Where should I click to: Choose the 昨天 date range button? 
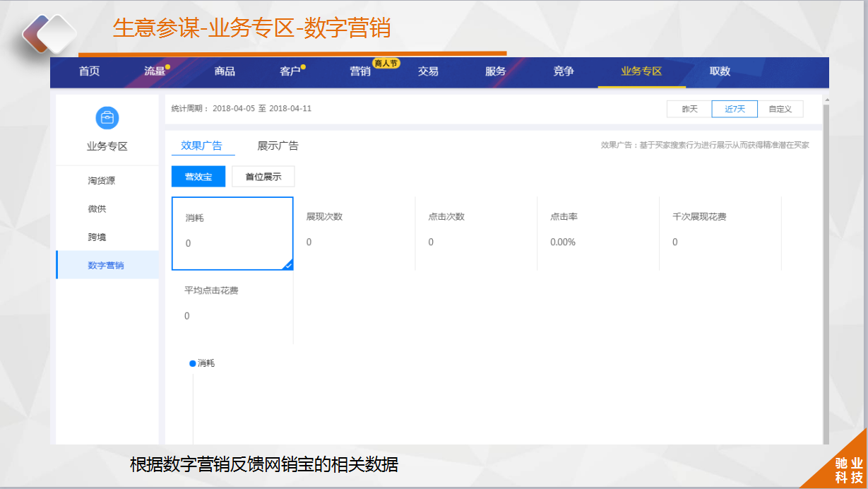click(689, 109)
